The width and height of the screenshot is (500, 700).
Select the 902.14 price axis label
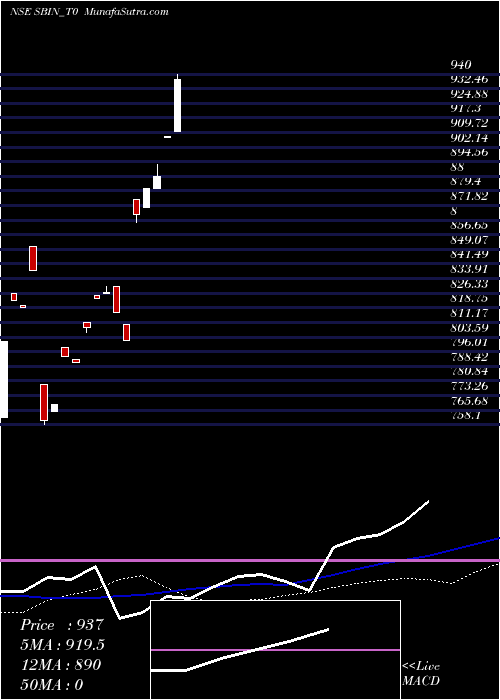(469, 138)
